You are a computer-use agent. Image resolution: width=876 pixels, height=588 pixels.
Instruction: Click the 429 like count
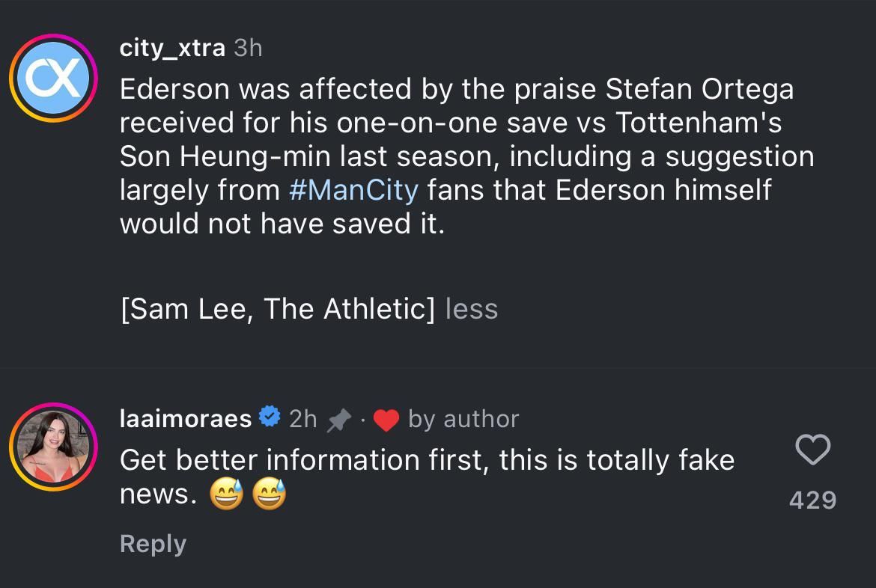point(814,500)
